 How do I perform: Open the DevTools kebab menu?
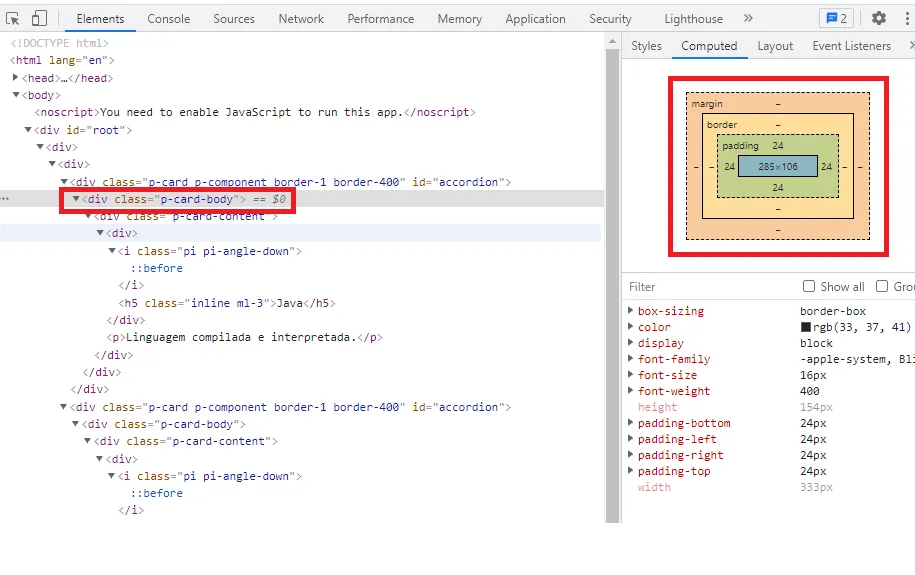(907, 19)
